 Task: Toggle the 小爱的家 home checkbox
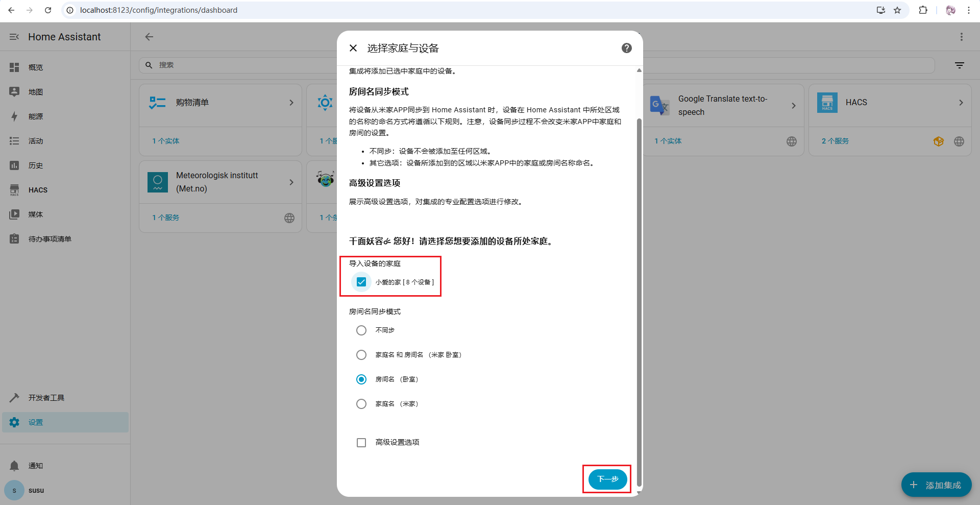click(361, 282)
